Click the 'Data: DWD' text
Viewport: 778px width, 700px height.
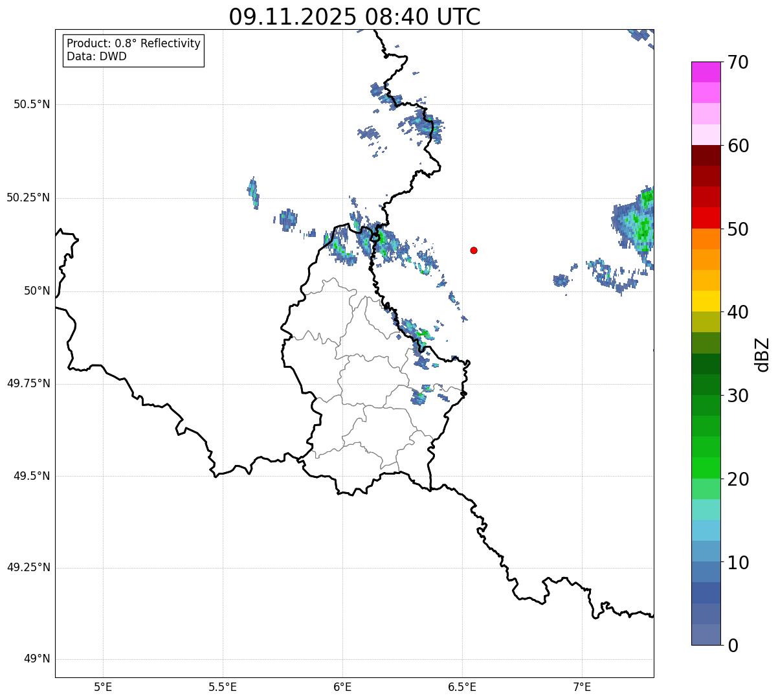tap(96, 56)
